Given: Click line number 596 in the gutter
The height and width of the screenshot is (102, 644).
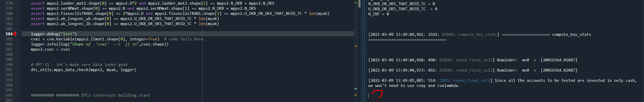Looking at the screenshot, I should pos(9,95).
